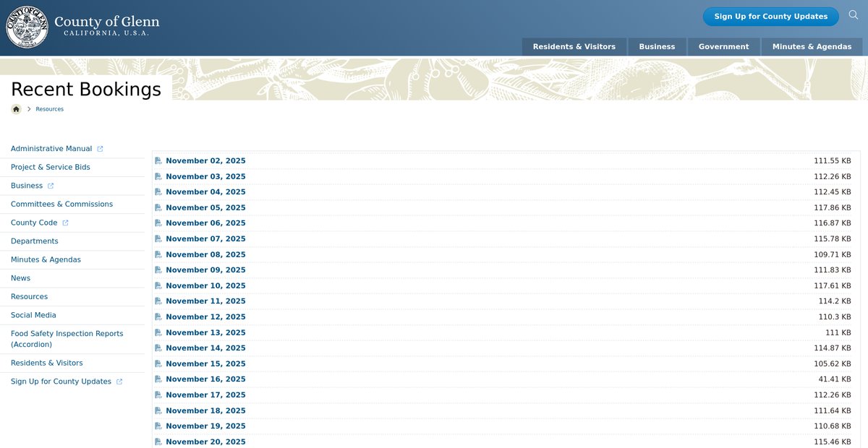
Task: Open the November 05, 2025 booking document
Action: pos(205,208)
